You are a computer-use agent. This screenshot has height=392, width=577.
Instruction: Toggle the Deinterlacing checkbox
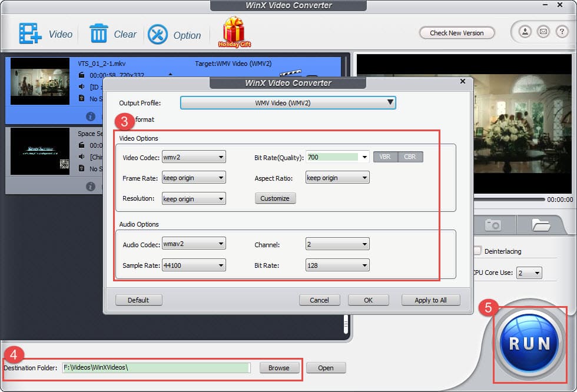pyautogui.click(x=477, y=251)
